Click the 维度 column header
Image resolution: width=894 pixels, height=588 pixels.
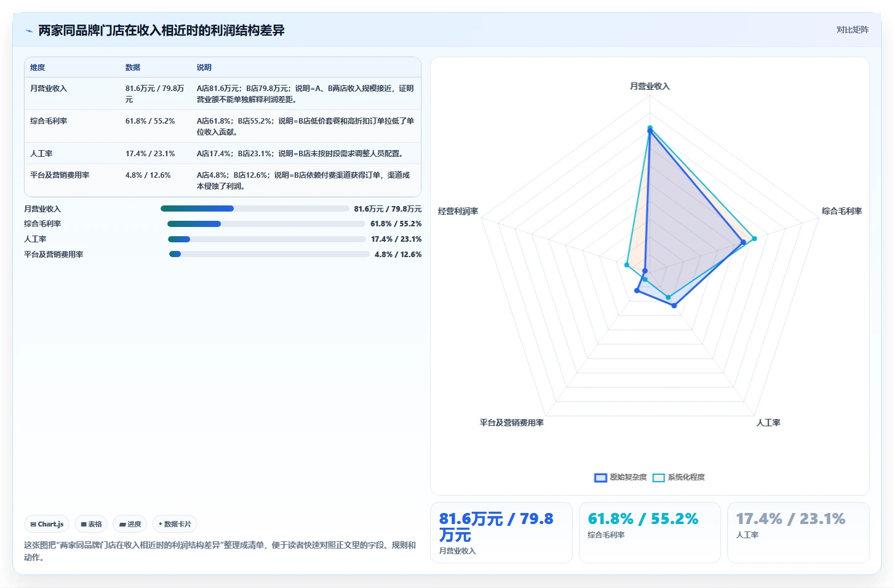point(38,68)
